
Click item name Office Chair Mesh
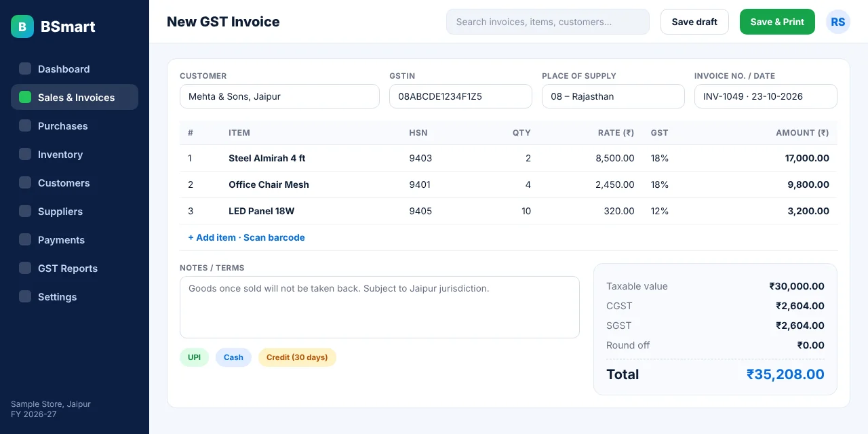coord(269,184)
